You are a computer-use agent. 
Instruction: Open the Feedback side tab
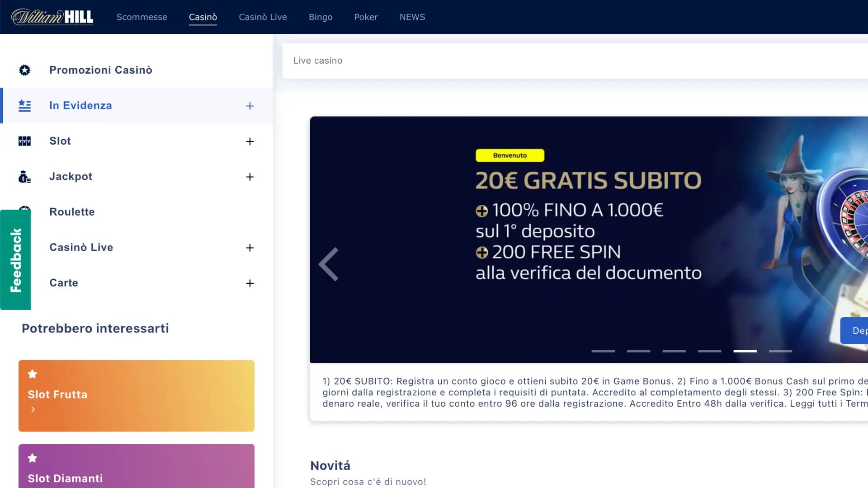point(15,260)
